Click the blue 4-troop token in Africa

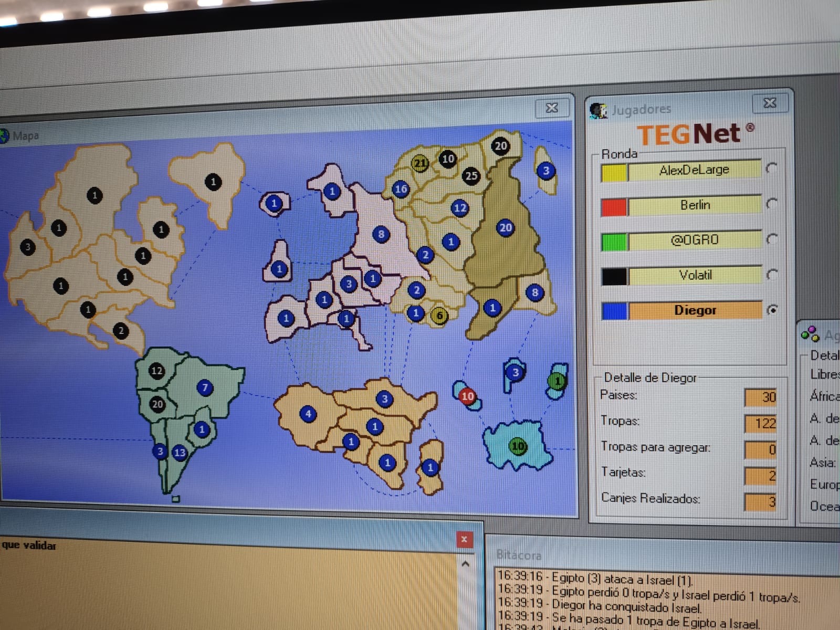tap(308, 414)
